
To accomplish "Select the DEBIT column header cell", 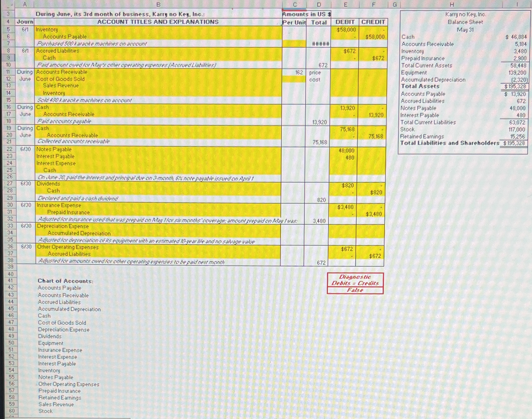I will click(345, 22).
